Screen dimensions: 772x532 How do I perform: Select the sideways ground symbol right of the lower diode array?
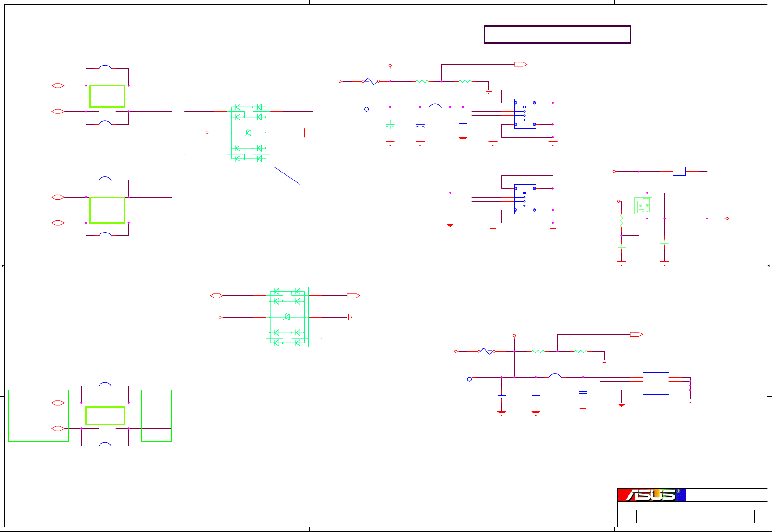[x=349, y=317]
